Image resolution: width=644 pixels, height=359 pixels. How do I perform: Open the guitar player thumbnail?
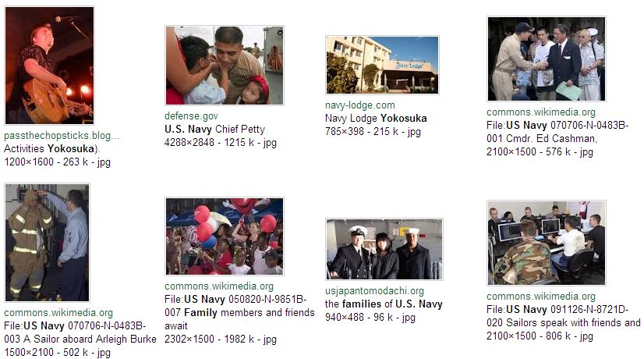point(49,66)
